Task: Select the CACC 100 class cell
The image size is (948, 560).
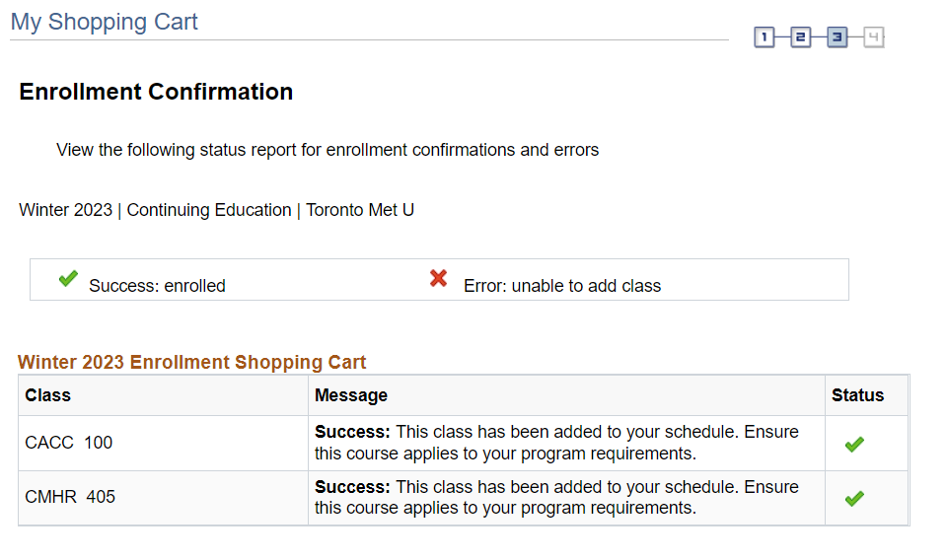Action: pos(69,443)
